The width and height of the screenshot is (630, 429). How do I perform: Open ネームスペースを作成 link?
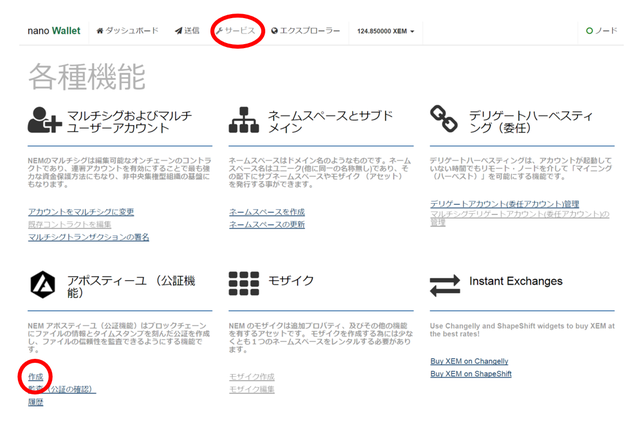pos(267,212)
